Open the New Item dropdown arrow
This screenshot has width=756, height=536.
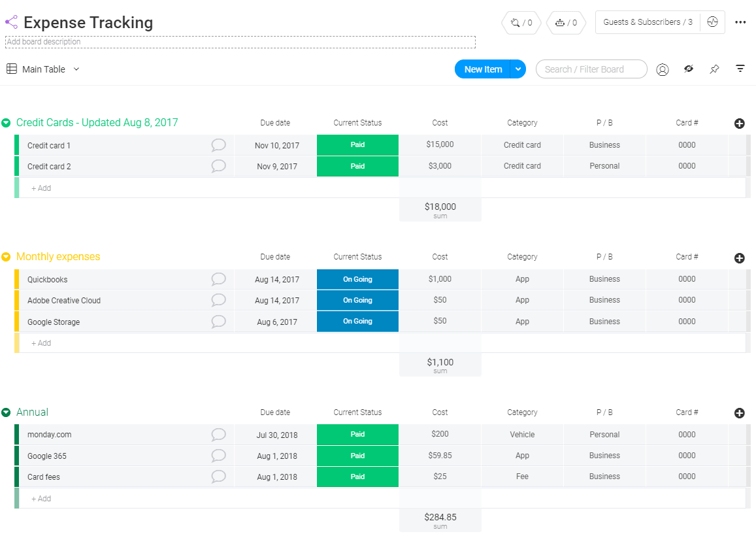(518, 69)
